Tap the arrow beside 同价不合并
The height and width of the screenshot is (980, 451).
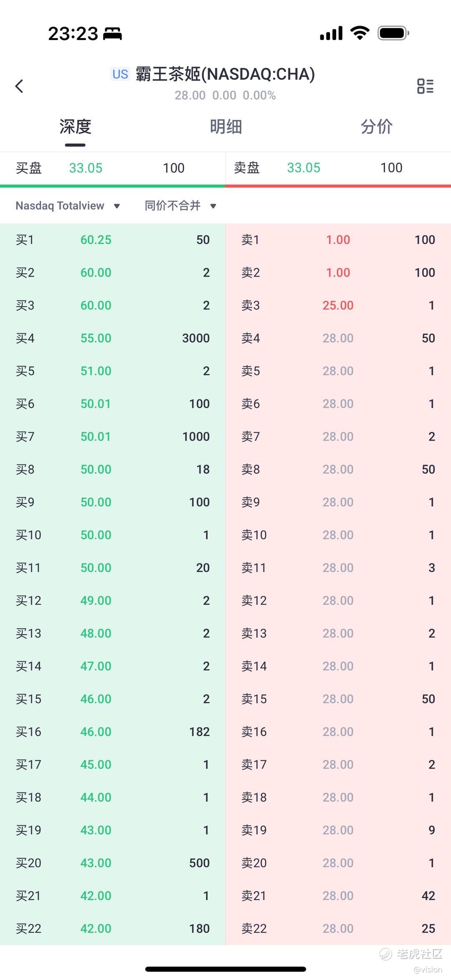coord(213,206)
